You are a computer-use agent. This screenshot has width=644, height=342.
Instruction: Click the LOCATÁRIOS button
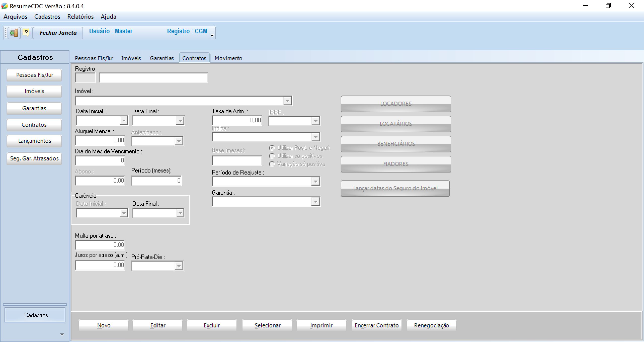[396, 124]
